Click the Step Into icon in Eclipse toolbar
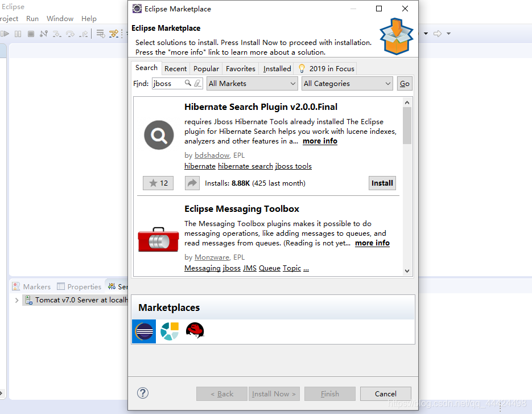 (57, 34)
